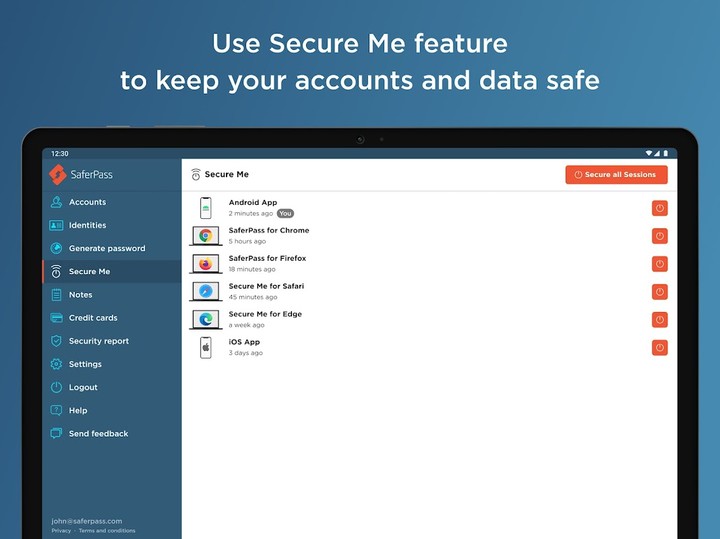720x539 pixels.
Task: Click '3 days ago' timestamp
Action: point(246,353)
